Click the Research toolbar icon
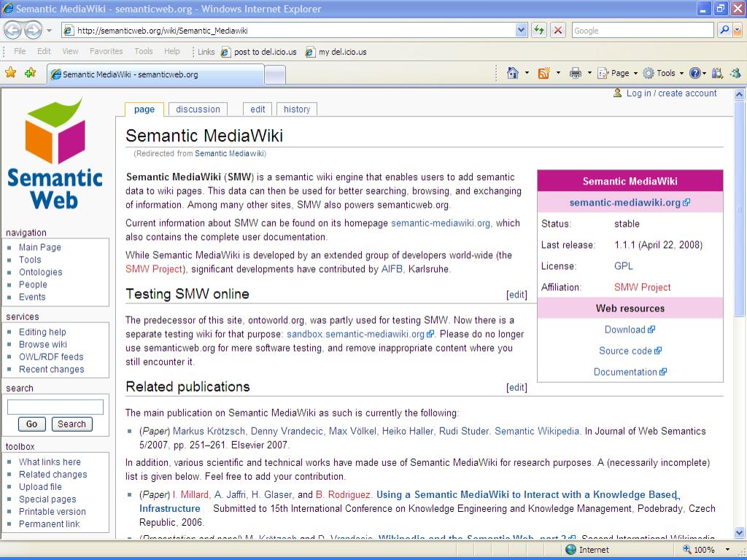The image size is (747, 560). click(x=717, y=73)
